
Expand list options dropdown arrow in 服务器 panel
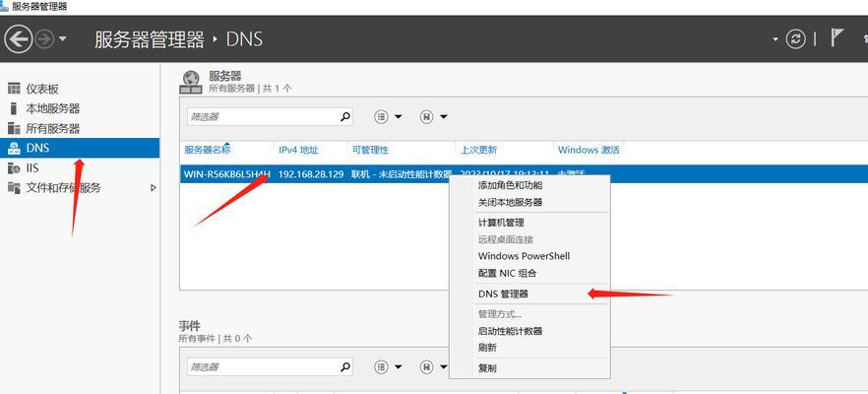[x=398, y=117]
